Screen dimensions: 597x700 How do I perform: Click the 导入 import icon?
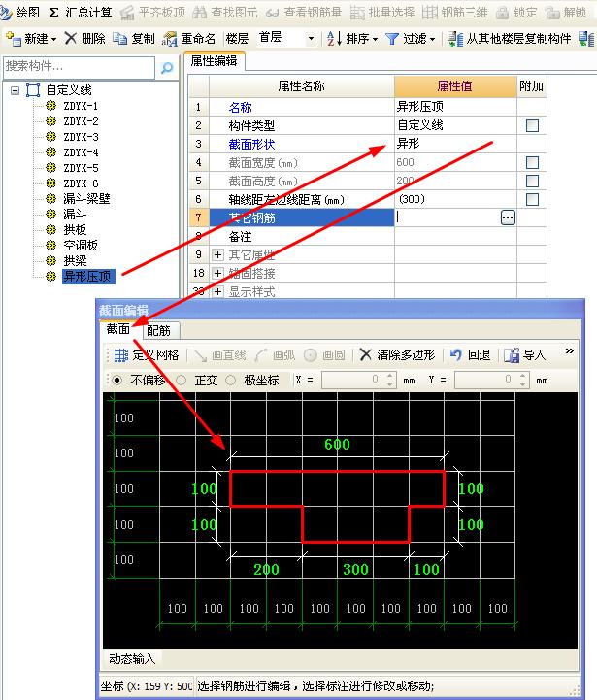coord(512,355)
